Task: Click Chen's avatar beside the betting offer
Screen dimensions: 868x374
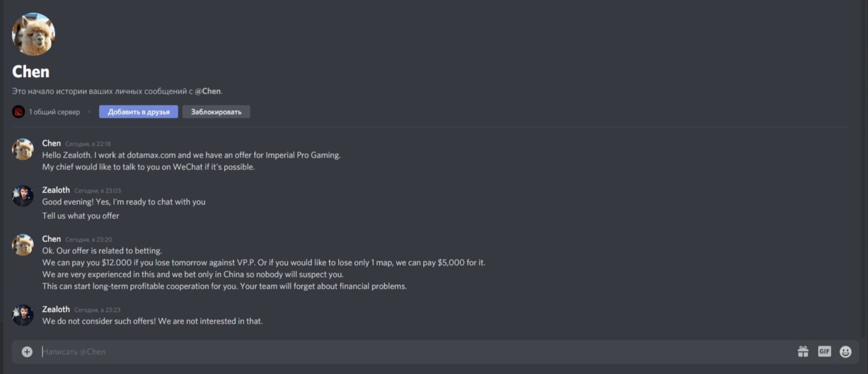Action: click(x=23, y=244)
